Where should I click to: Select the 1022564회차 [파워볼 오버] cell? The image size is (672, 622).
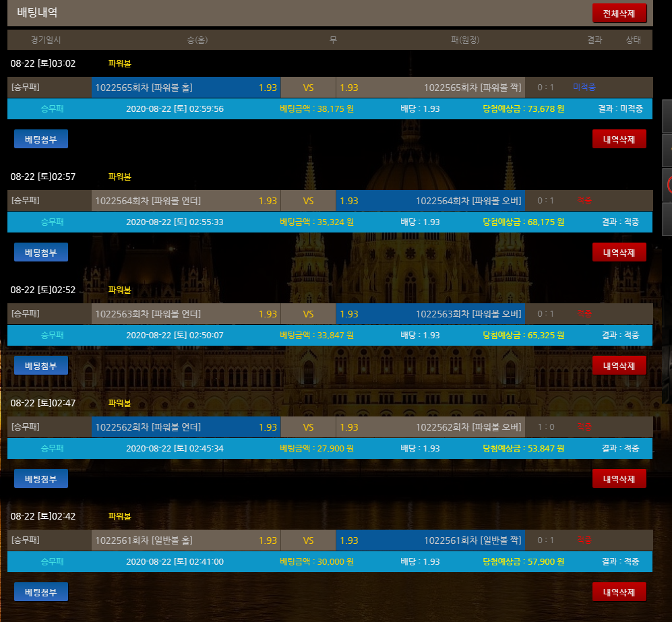[430, 201]
